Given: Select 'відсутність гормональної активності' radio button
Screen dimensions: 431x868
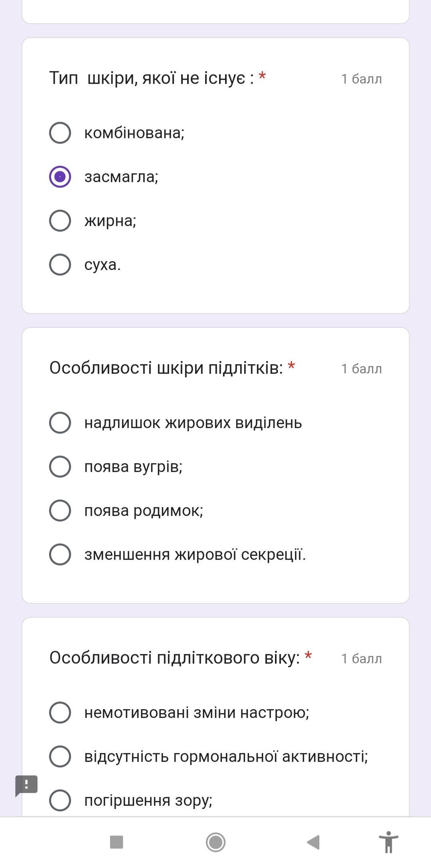Looking at the screenshot, I should point(60,756).
